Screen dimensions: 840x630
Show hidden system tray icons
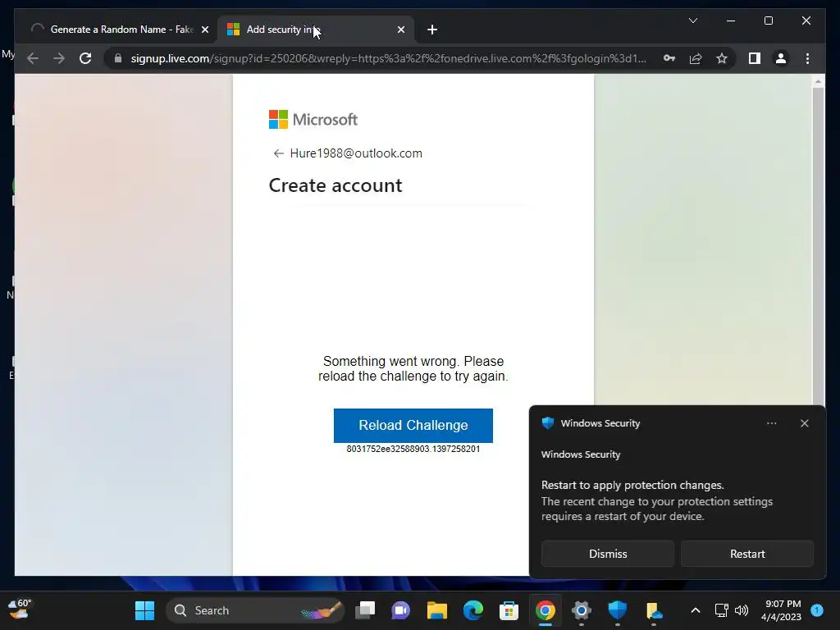696,610
